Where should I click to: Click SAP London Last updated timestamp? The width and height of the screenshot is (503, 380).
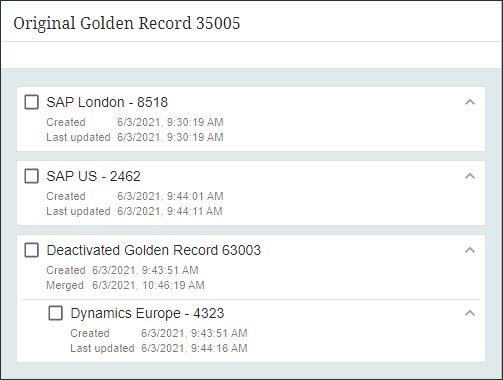pos(170,137)
